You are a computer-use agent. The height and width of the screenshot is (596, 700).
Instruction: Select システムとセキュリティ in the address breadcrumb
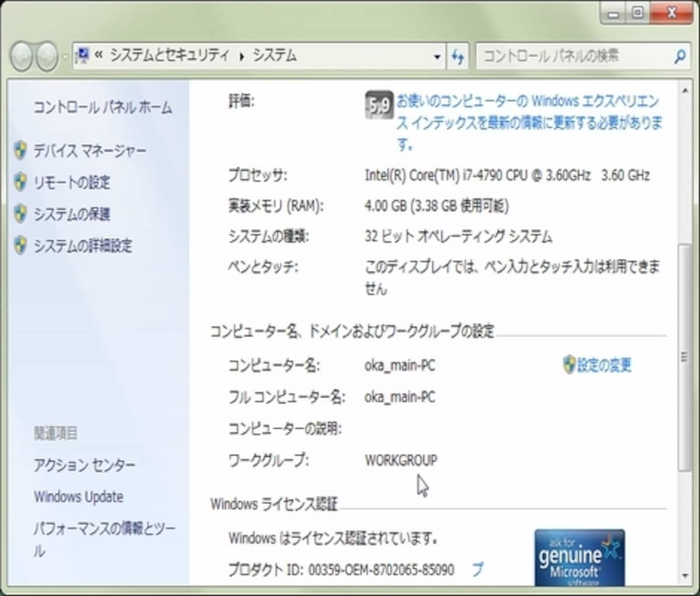(170, 55)
